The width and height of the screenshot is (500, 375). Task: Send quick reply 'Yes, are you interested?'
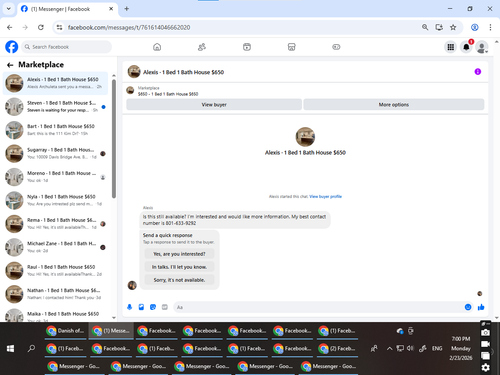[179, 254]
